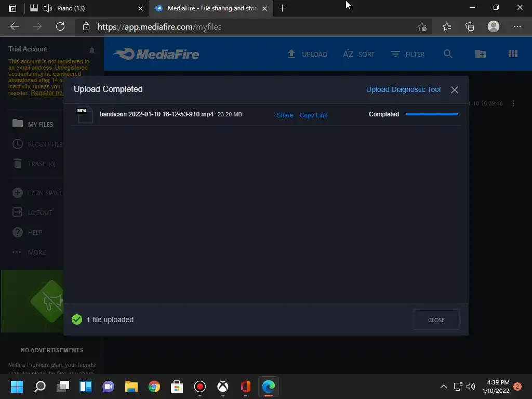Image resolution: width=532 pixels, height=399 pixels.
Task: Reload the page with refresh icon
Action: [x=60, y=26]
